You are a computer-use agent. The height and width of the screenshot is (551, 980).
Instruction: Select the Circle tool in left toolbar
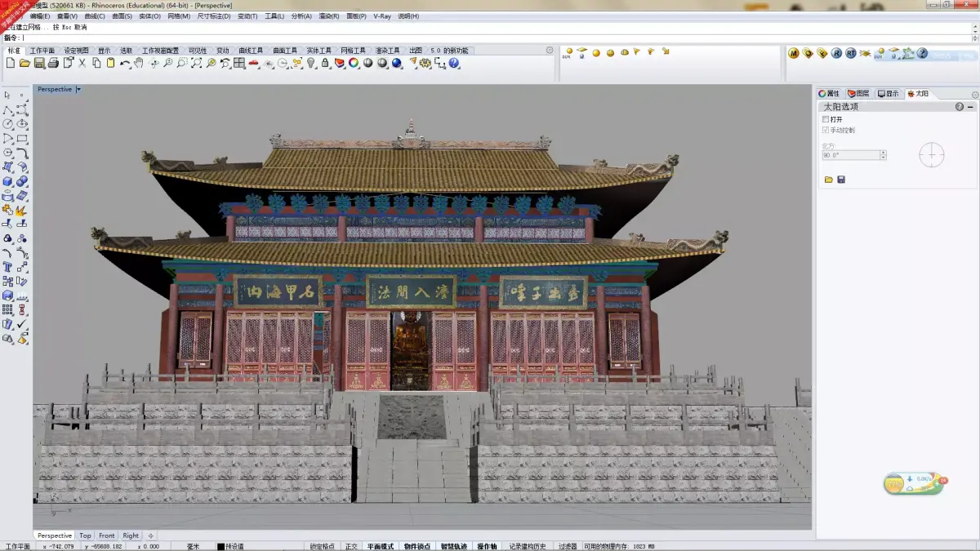7,124
